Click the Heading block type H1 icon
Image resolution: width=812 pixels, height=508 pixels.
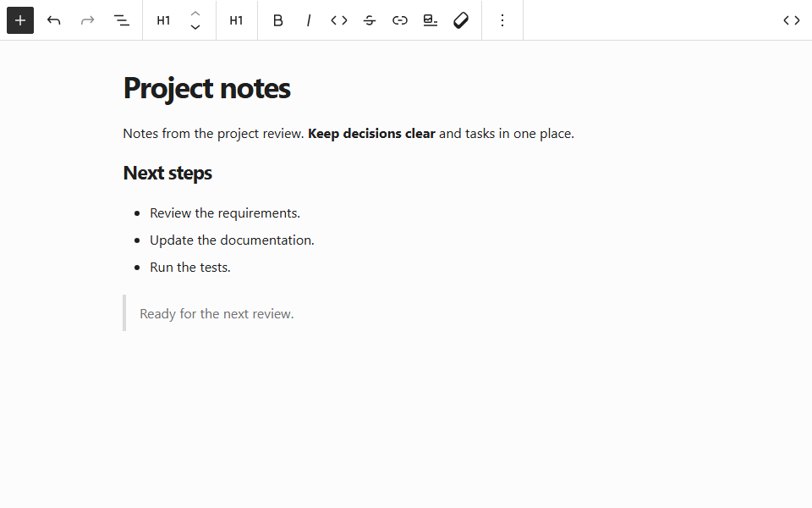(163, 20)
